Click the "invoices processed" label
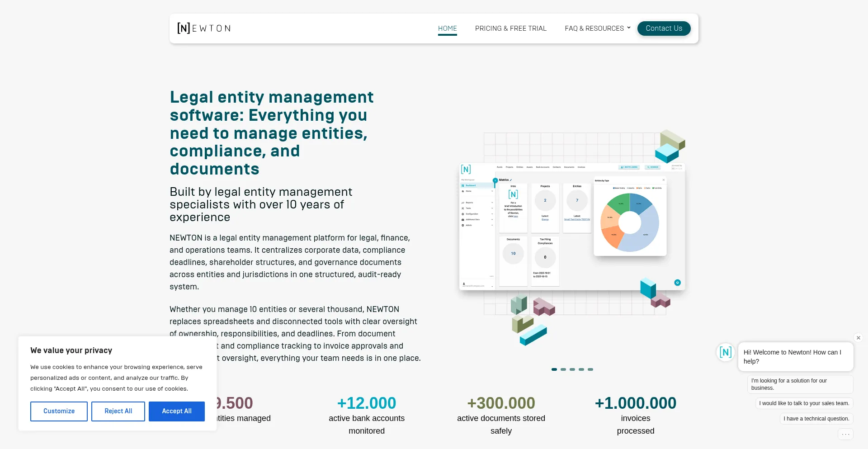The image size is (868, 449). click(x=636, y=425)
